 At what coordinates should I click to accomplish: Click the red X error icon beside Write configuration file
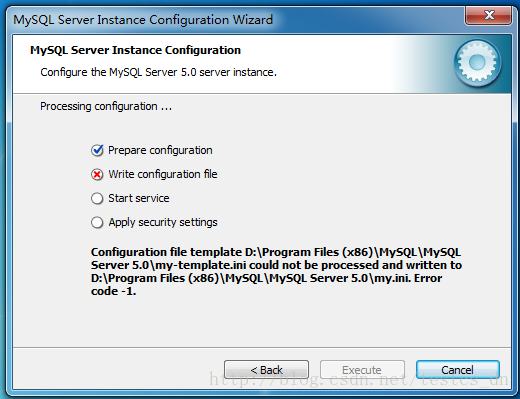pyautogui.click(x=97, y=174)
